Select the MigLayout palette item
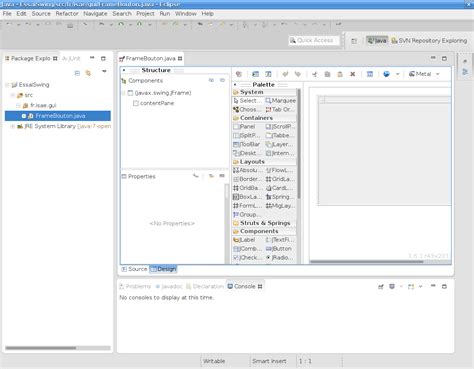474x369 pixels. [x=280, y=206]
